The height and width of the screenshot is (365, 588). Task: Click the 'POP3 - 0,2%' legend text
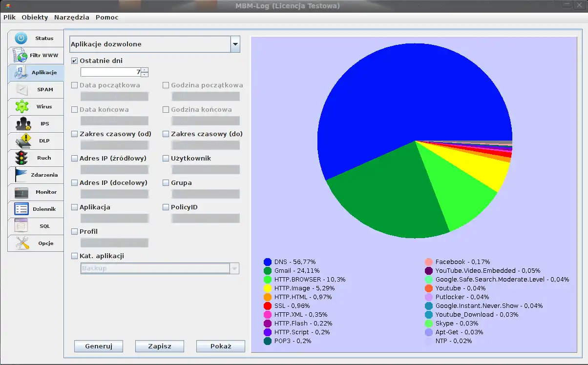coord(293,341)
